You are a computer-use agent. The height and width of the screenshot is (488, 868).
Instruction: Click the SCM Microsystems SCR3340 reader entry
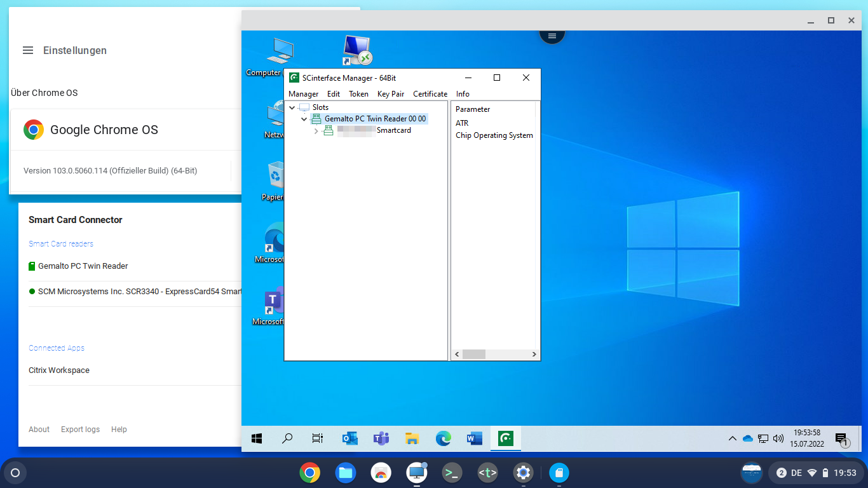click(135, 292)
